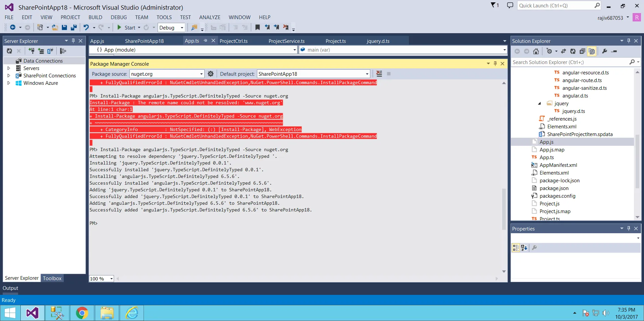The width and height of the screenshot is (644, 321).
Task: Switch to the Toolbox tab
Action: tap(52, 278)
